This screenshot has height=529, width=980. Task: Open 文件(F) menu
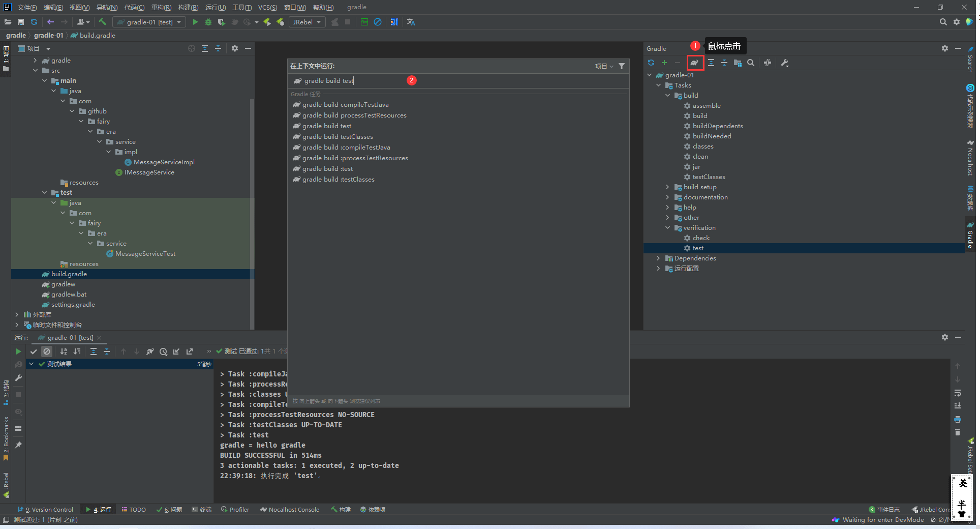tap(27, 7)
